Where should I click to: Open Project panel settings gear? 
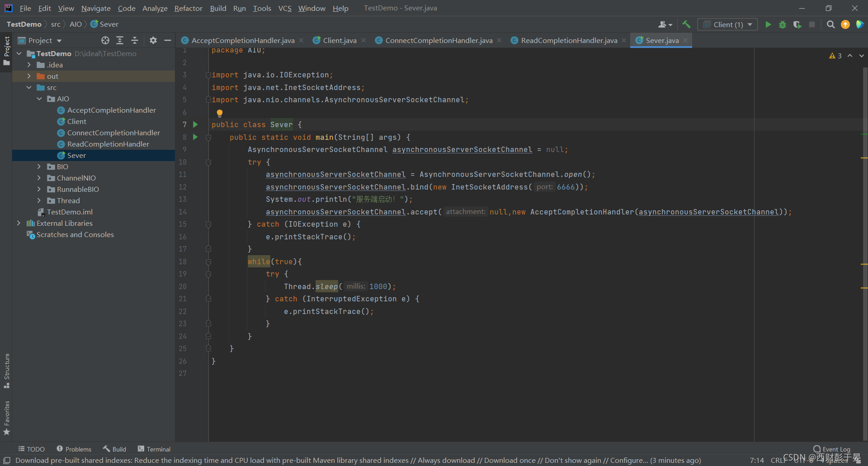(x=153, y=40)
